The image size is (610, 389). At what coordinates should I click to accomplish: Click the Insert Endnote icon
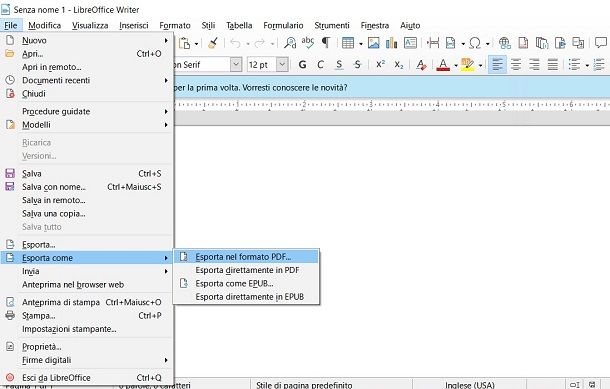[x=542, y=43]
